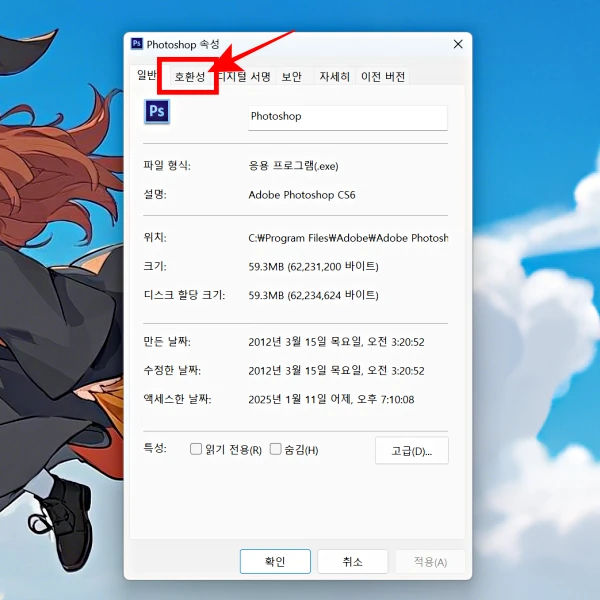
Task: Click the 액세스한 날짜: label
Action: (178, 399)
